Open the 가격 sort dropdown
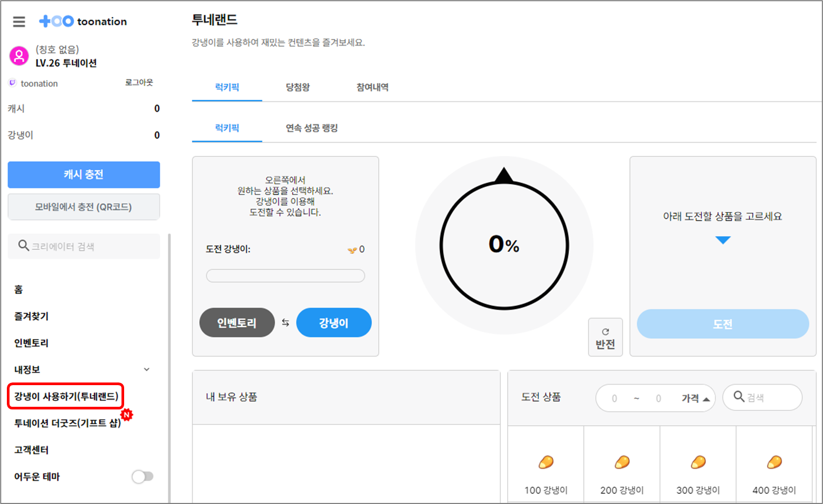Screen dimensions: 823x504 (x=695, y=398)
